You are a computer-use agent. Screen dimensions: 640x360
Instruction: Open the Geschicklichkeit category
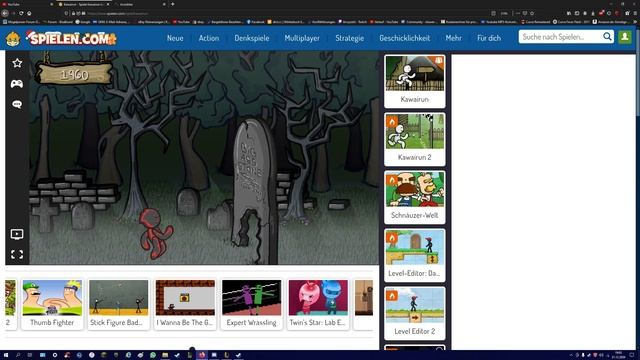[x=404, y=38]
